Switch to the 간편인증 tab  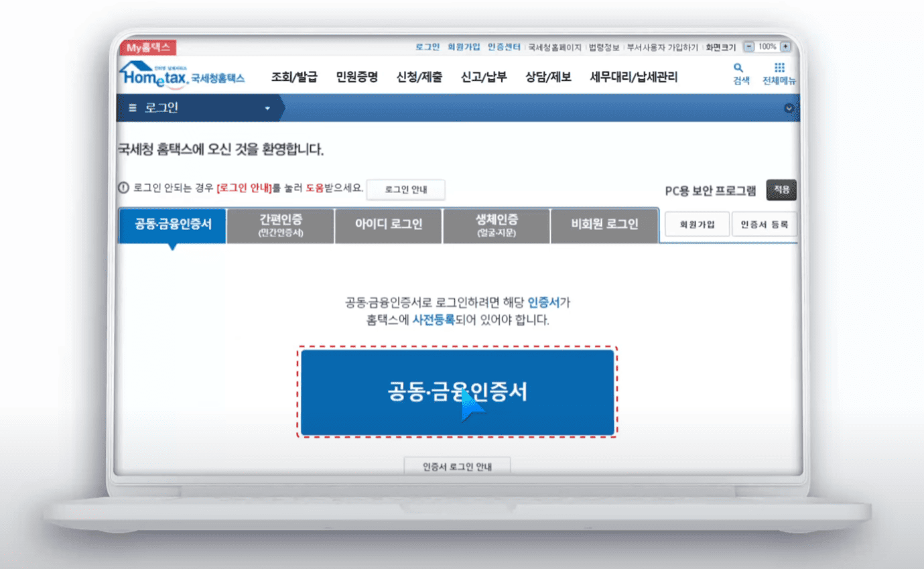coord(280,225)
